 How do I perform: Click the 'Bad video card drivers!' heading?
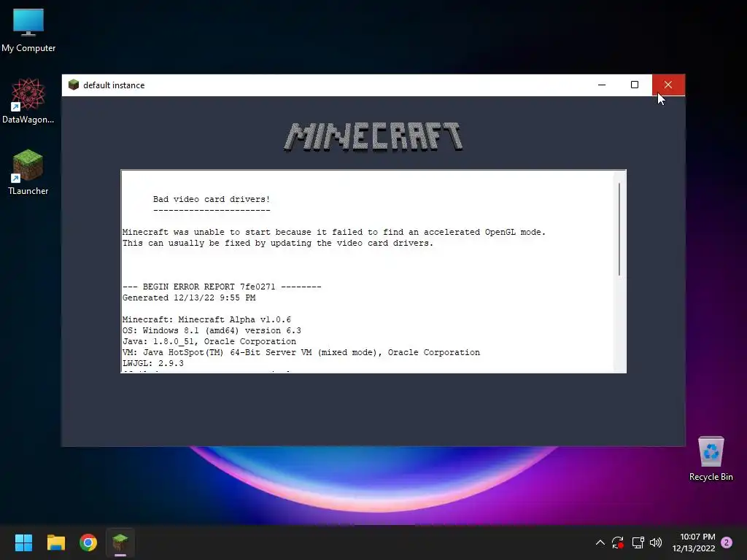212,199
